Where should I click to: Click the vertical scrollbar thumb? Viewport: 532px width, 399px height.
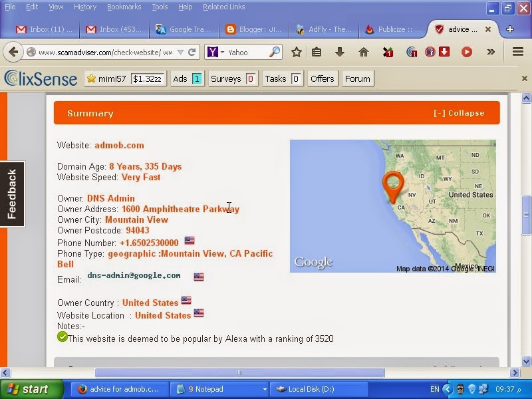tap(526, 215)
